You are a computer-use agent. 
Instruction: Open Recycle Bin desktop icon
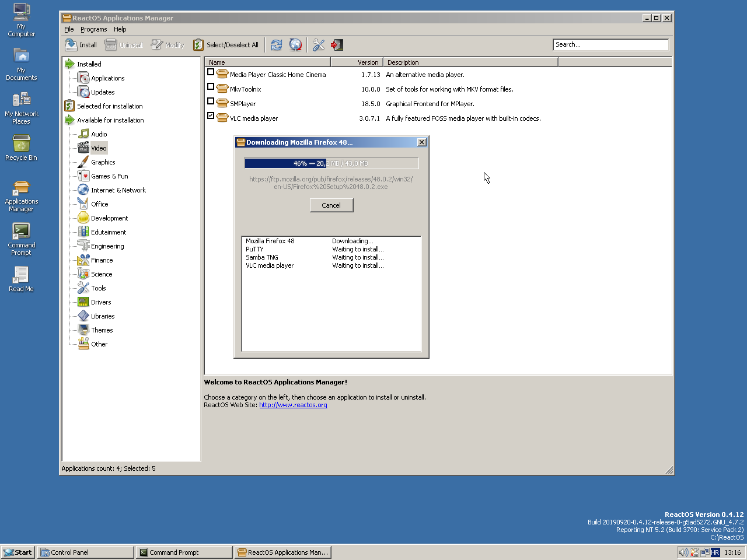point(21,148)
